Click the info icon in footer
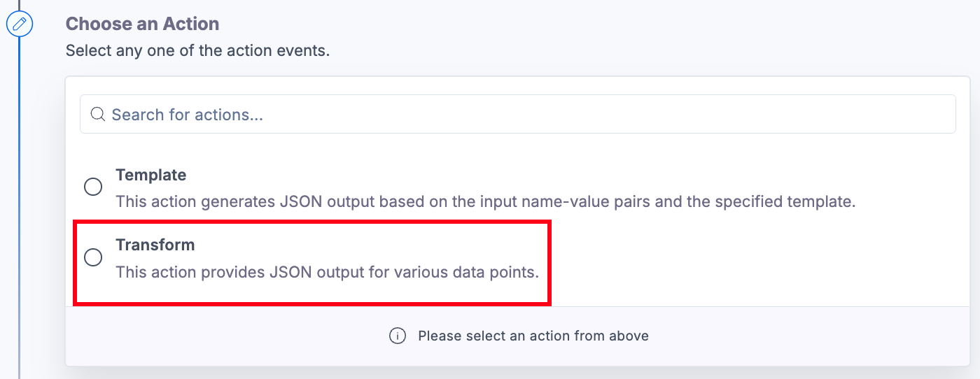The width and height of the screenshot is (980, 379). [x=397, y=336]
